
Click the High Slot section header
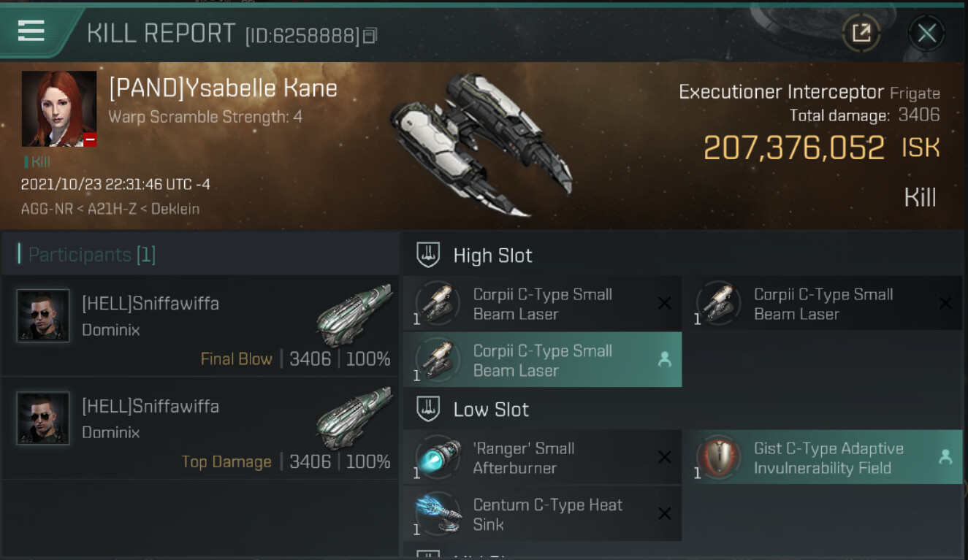492,256
